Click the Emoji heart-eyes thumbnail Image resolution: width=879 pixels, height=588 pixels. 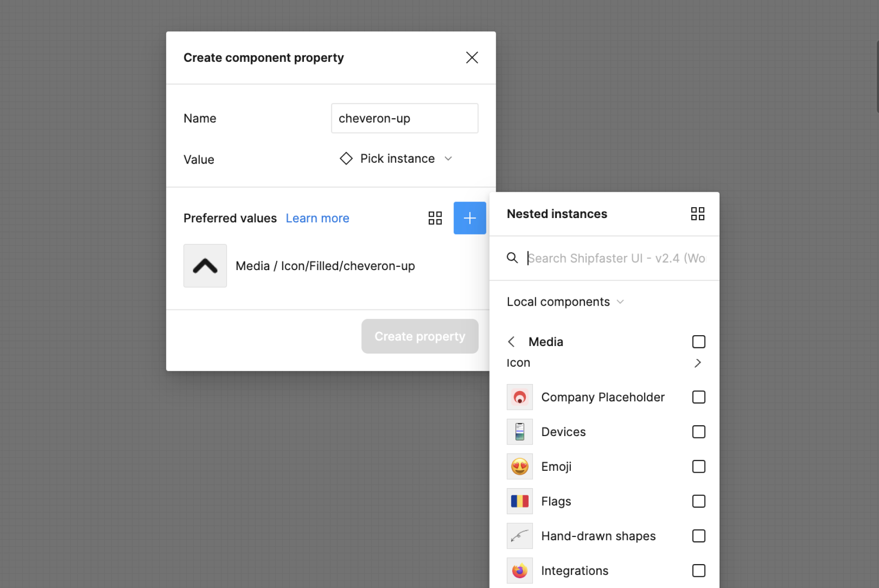[520, 467]
